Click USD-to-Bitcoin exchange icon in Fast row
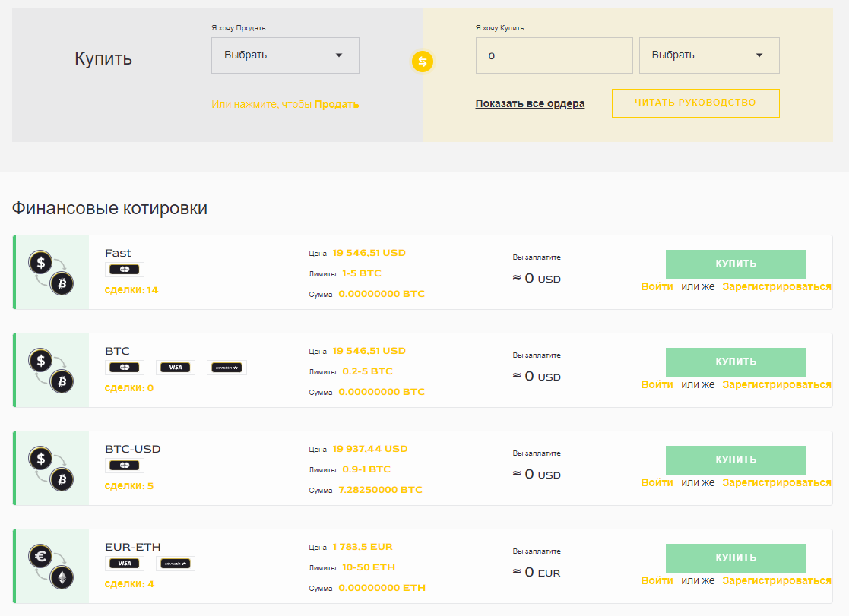The image size is (849, 616). pyautogui.click(x=51, y=273)
